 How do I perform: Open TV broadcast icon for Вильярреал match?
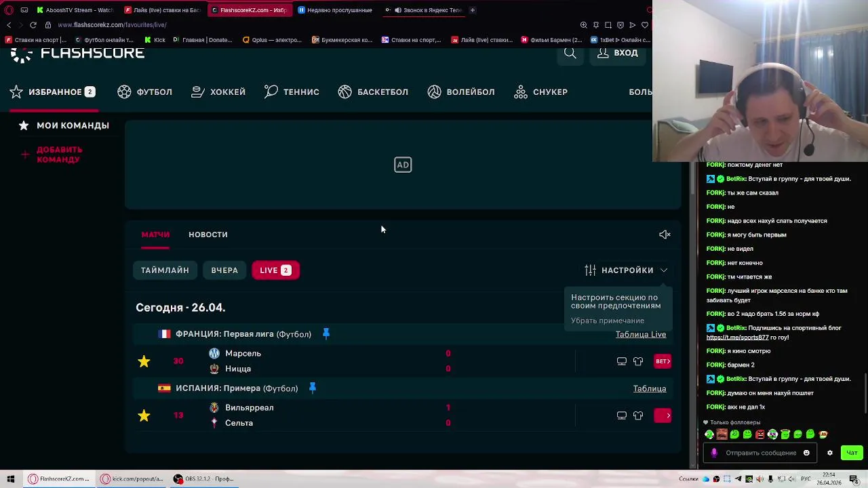coord(622,415)
